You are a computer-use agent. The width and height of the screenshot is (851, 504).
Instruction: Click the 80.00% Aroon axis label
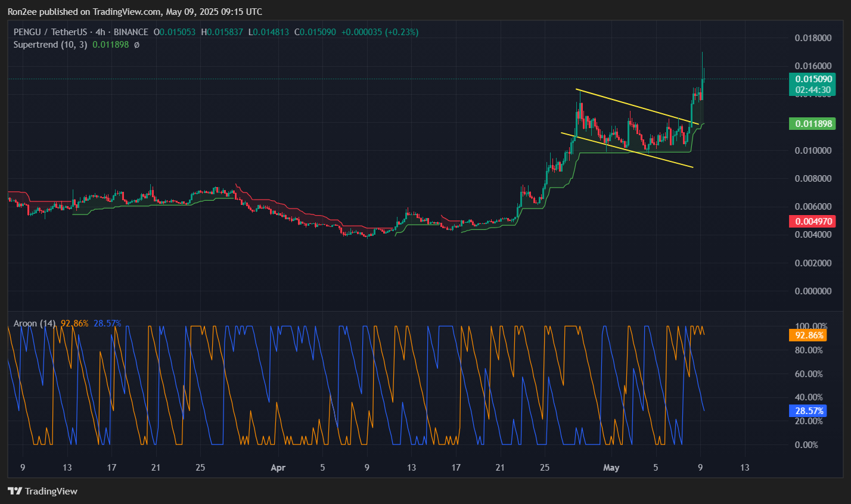point(809,350)
